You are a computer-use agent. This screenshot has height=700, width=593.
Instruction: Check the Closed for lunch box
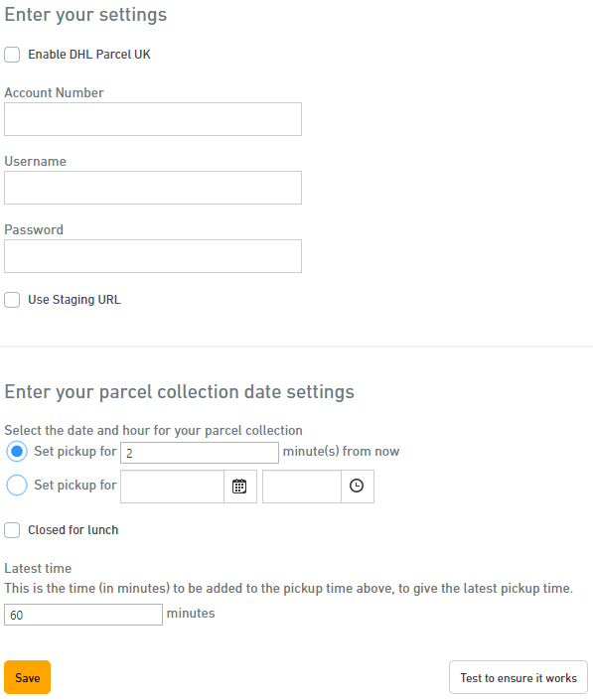coord(12,530)
